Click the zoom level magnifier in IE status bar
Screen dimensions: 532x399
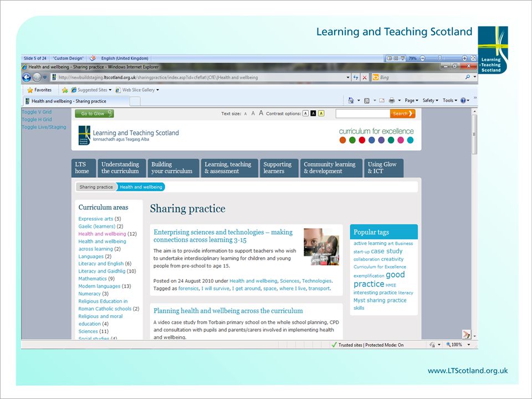[448, 344]
